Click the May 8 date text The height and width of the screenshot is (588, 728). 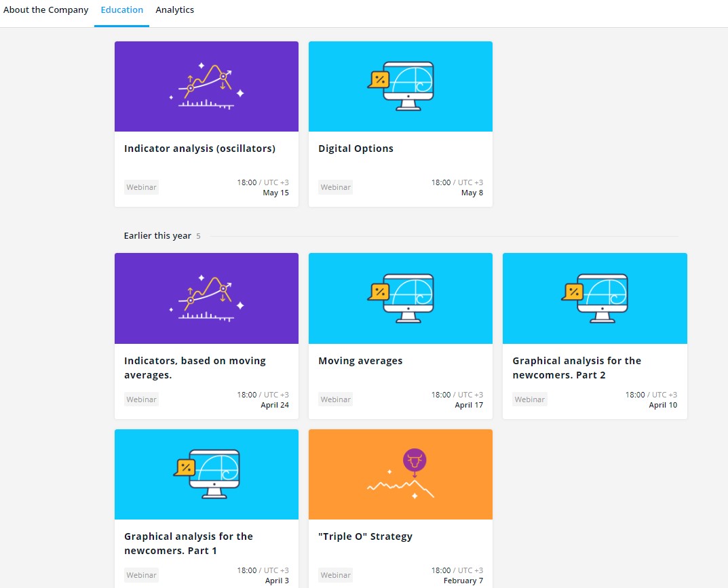pyautogui.click(x=472, y=193)
